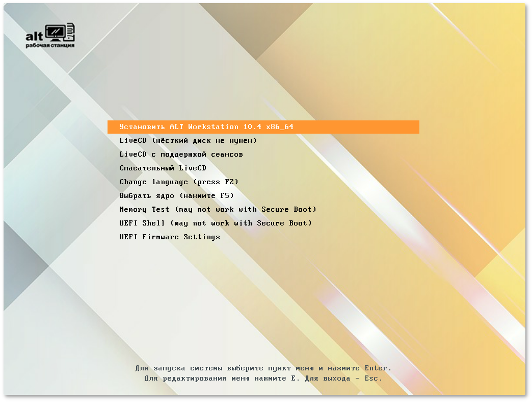Click the "Для запуска системы" hint line
The width and height of the screenshot is (532, 402).
pos(263,368)
